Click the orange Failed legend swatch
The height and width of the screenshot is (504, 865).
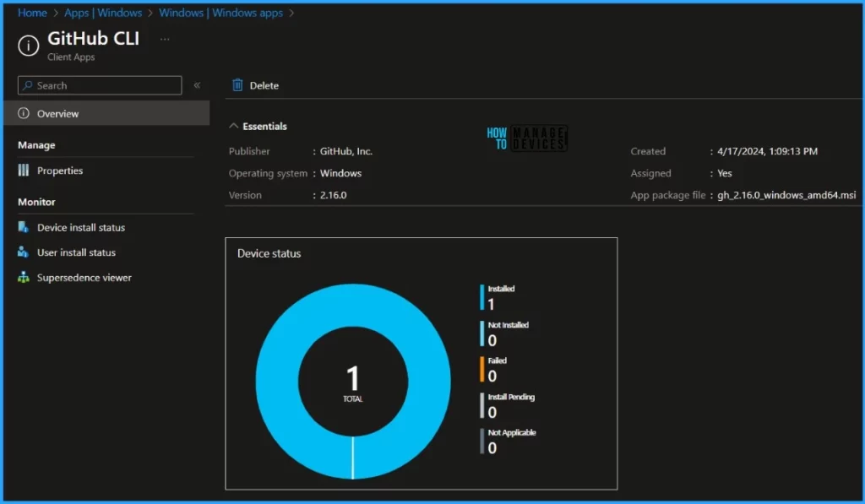[x=482, y=369]
